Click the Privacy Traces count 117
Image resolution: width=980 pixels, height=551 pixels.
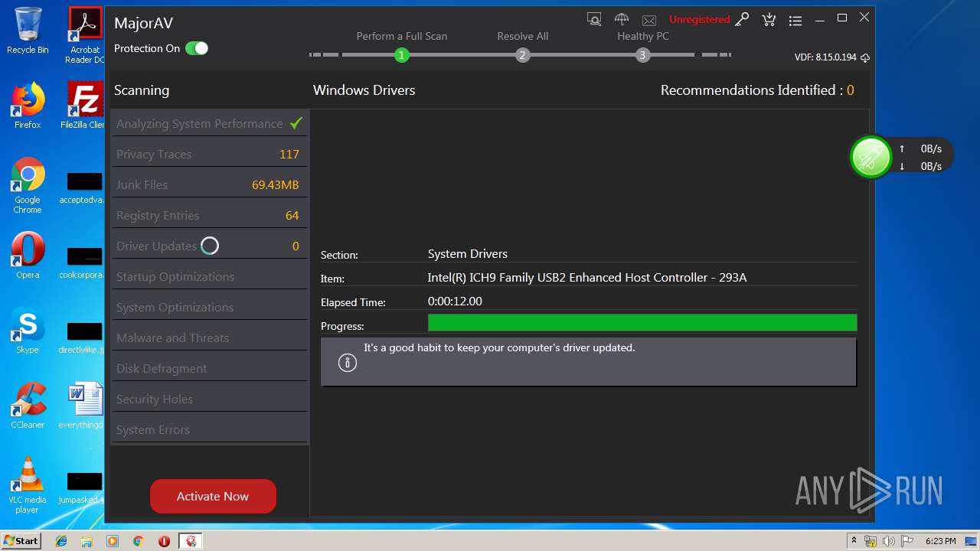coord(289,154)
